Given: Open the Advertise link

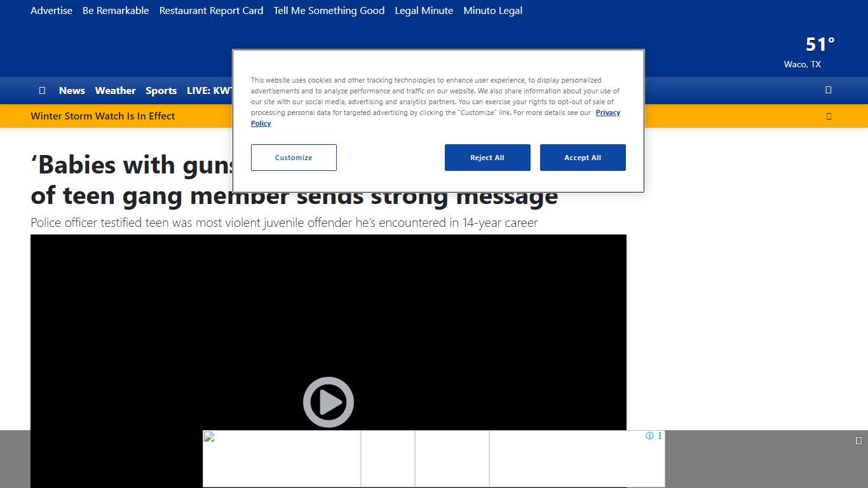Looking at the screenshot, I should [x=51, y=11].
